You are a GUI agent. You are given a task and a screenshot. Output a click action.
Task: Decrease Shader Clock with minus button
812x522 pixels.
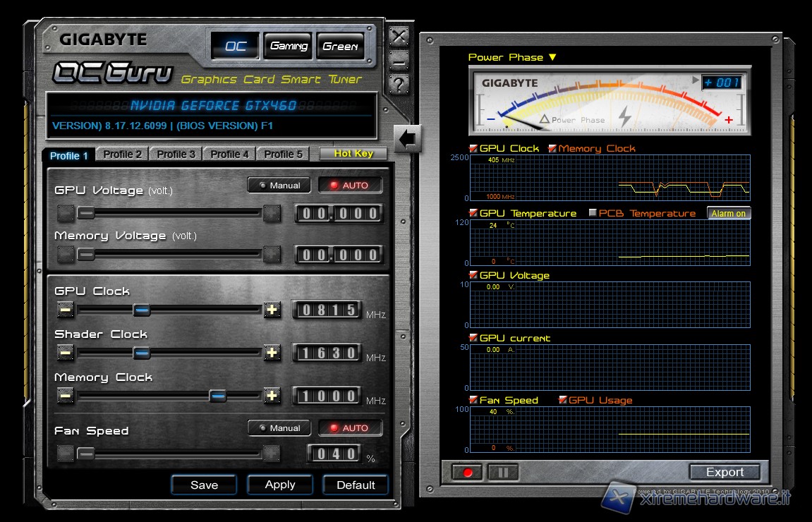[x=66, y=353]
